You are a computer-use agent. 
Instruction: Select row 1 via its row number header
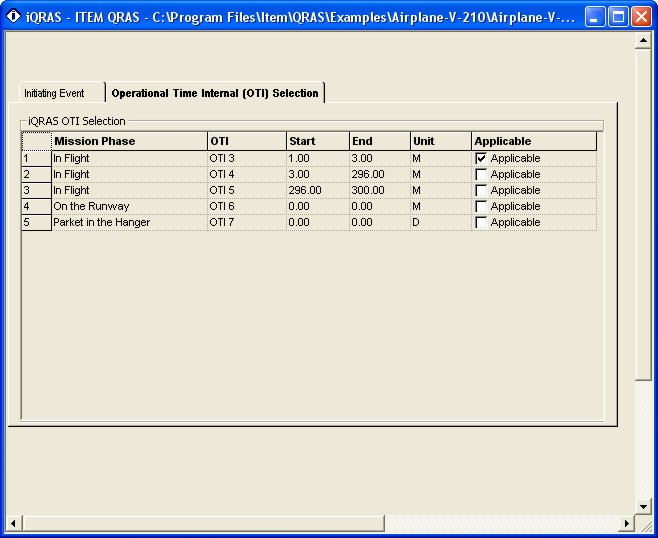[36, 158]
